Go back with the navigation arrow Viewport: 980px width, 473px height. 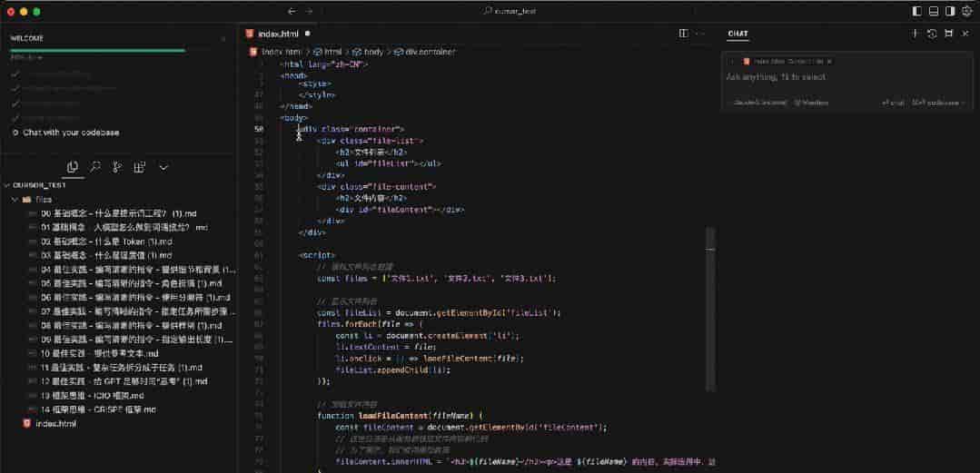[x=292, y=11]
